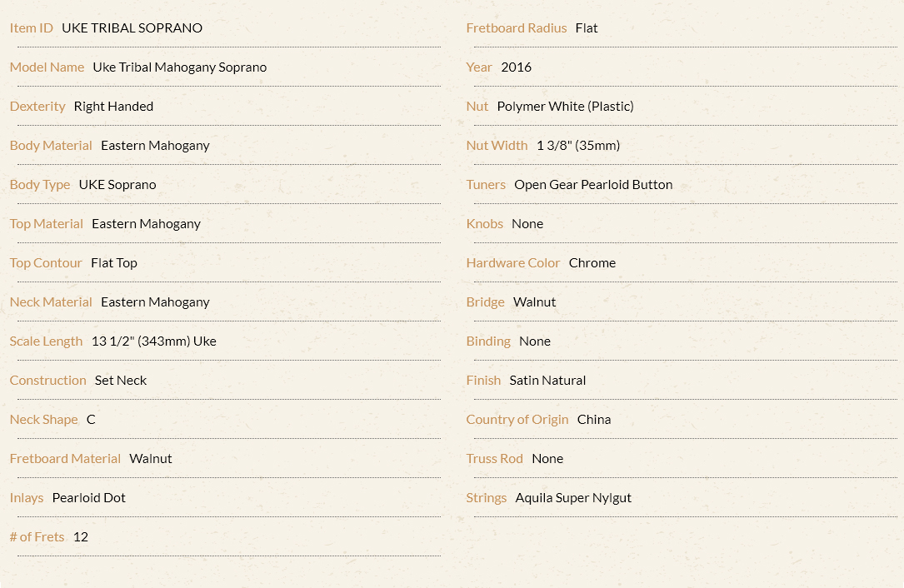The width and height of the screenshot is (904, 588).
Task: Click the Fretboard Radius label
Action: pos(516,27)
